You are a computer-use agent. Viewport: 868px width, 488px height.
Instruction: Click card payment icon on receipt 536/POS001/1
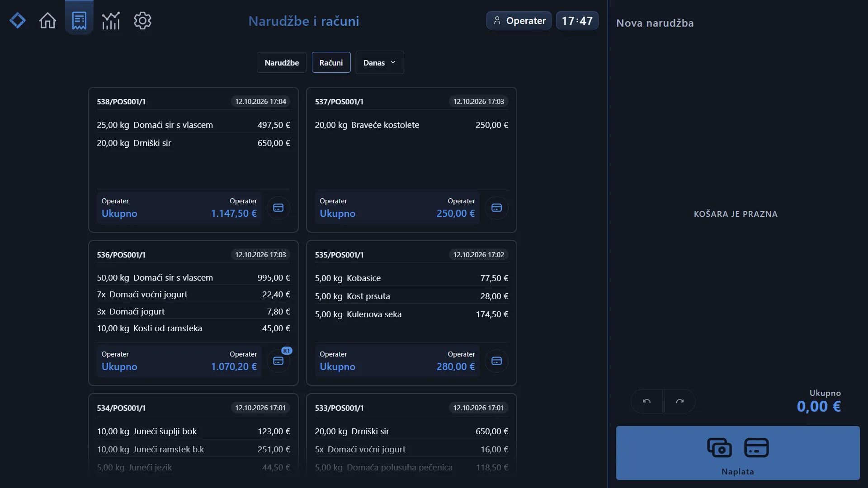278,361
